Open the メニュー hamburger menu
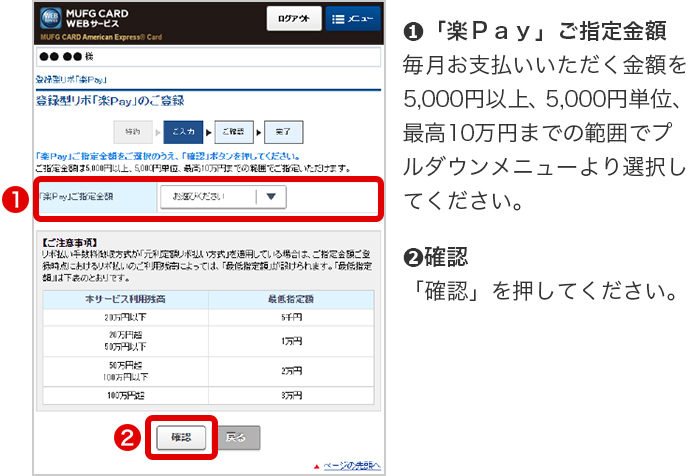This screenshot has height=476, width=690. (350, 19)
